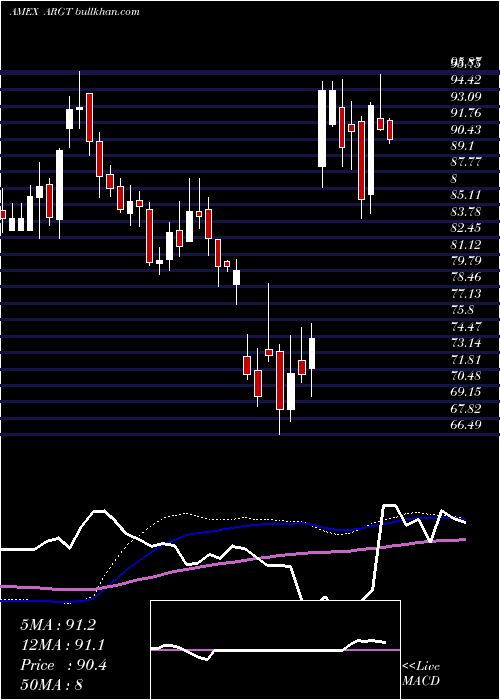The image size is (500, 700).
Task: Select the 89.1 price axis label
Action: [462, 146]
